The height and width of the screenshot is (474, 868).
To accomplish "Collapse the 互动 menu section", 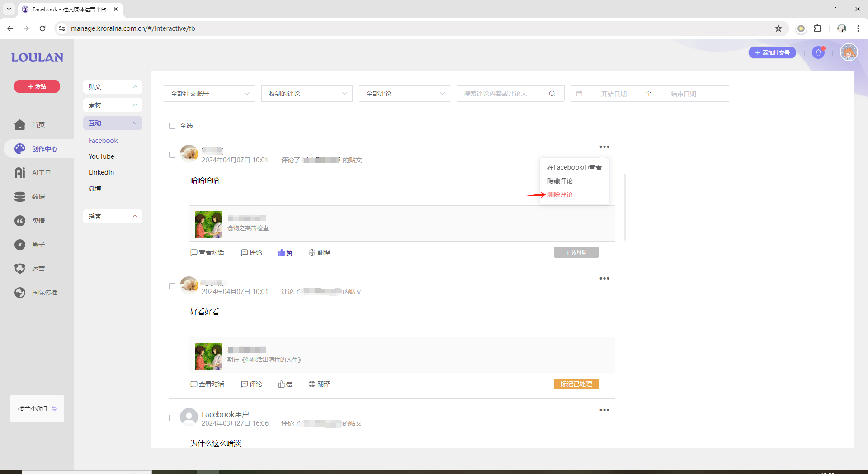I will pos(113,123).
